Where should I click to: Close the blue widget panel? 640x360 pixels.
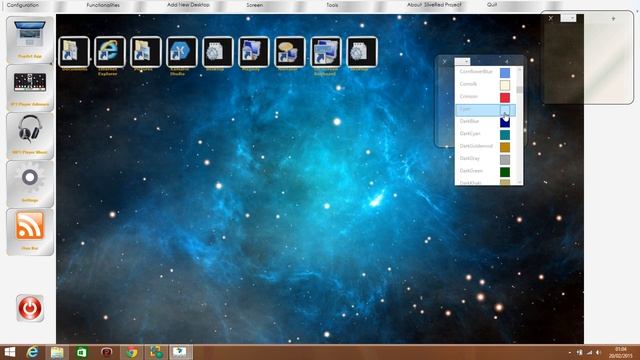click(x=445, y=62)
